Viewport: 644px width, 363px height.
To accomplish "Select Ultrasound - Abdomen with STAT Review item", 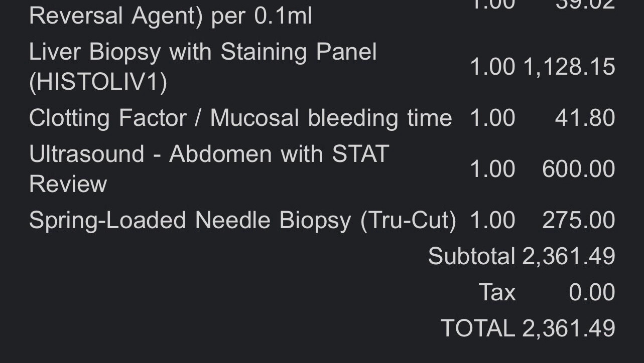I will tap(209, 154).
